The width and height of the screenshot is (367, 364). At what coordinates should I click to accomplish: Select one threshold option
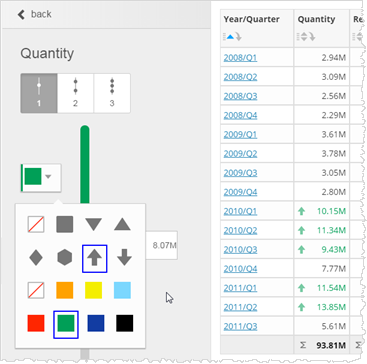(x=39, y=93)
